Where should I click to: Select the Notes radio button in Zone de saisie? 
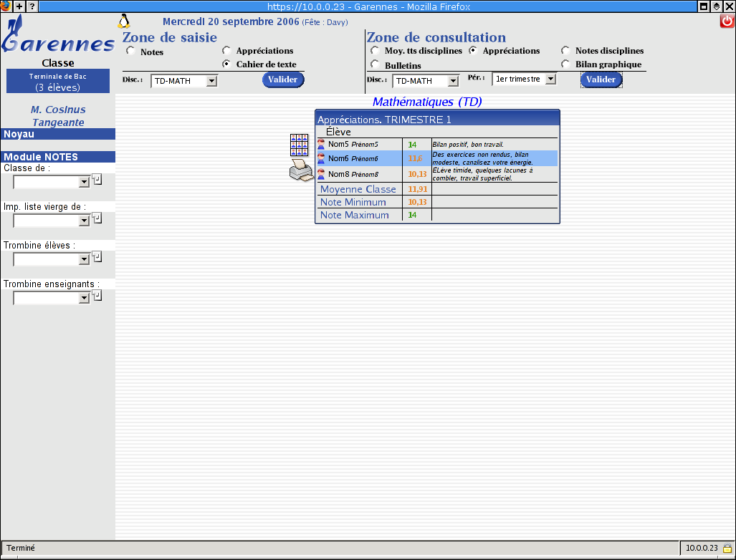coord(130,51)
